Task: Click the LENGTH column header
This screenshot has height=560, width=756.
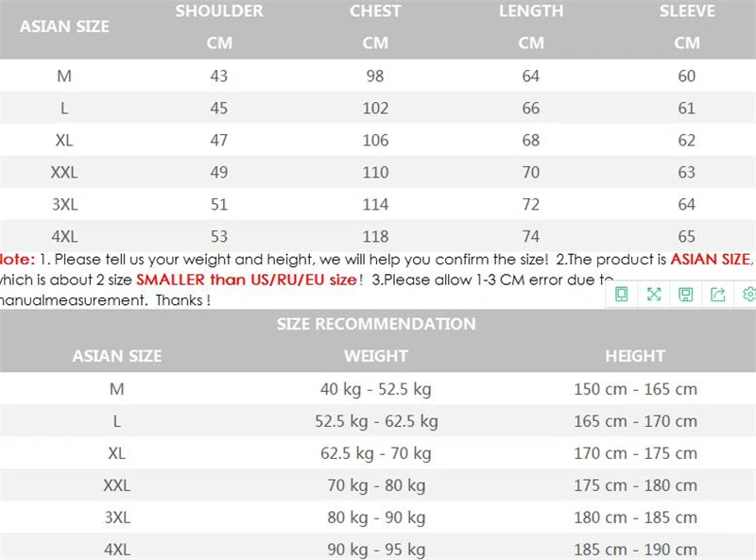Action: [531, 11]
